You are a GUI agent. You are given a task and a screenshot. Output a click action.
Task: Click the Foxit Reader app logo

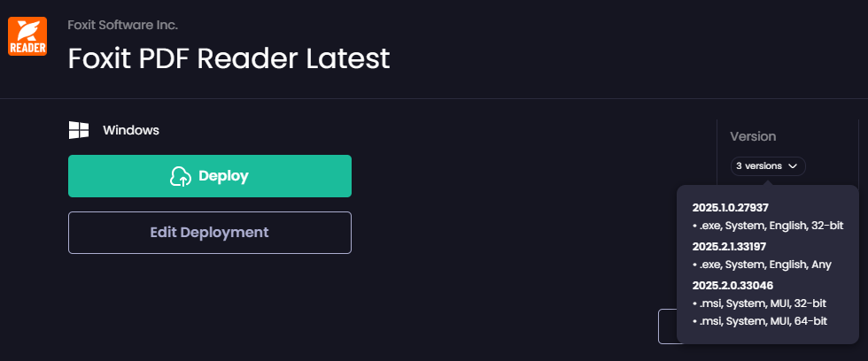27,36
